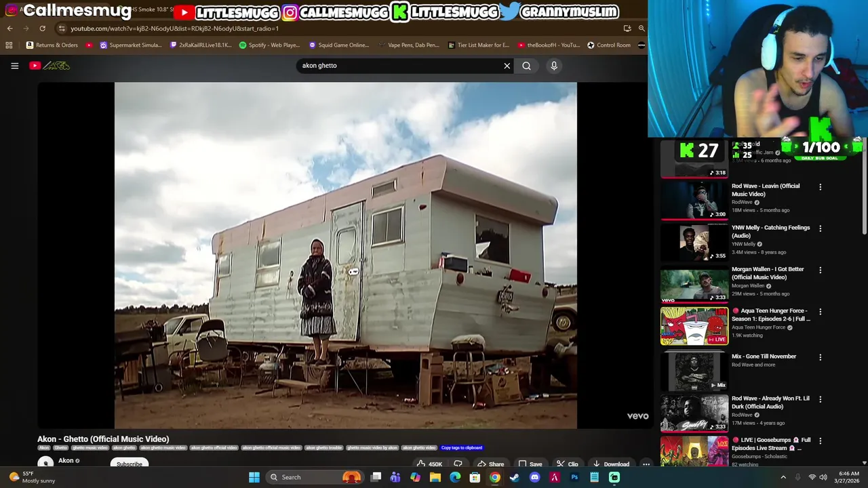The height and width of the screenshot is (488, 868).
Task: Open 'Spotify - Web Playe...' bookmark
Action: click(x=269, y=45)
